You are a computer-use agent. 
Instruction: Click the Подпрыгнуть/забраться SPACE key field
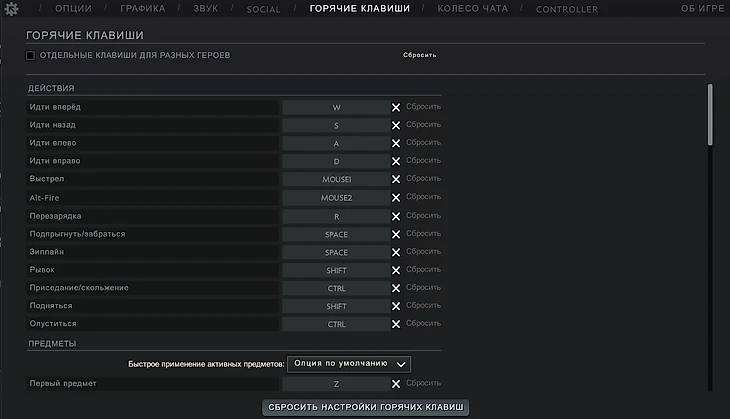336,234
